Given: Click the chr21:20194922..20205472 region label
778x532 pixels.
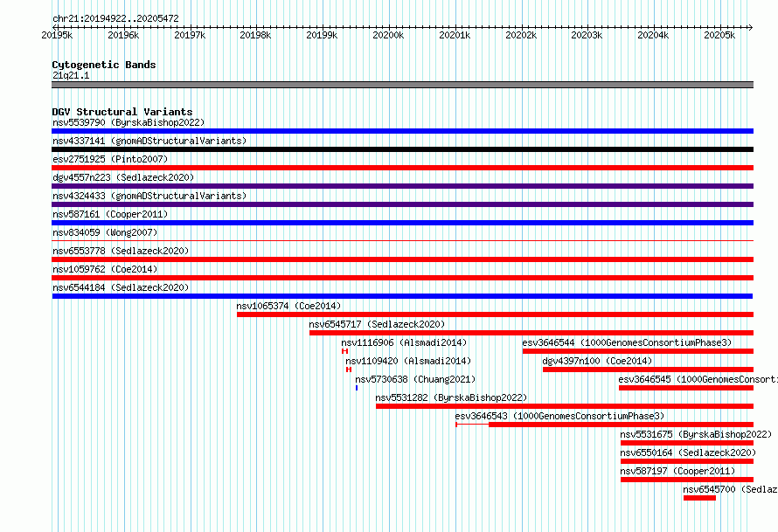Looking at the screenshot, I should click(x=115, y=18).
